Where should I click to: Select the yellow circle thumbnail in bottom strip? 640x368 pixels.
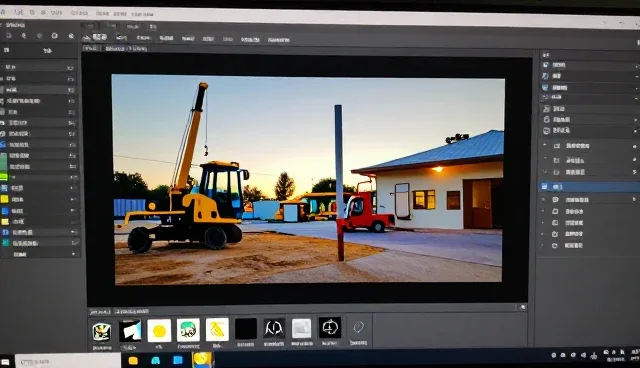(x=159, y=330)
